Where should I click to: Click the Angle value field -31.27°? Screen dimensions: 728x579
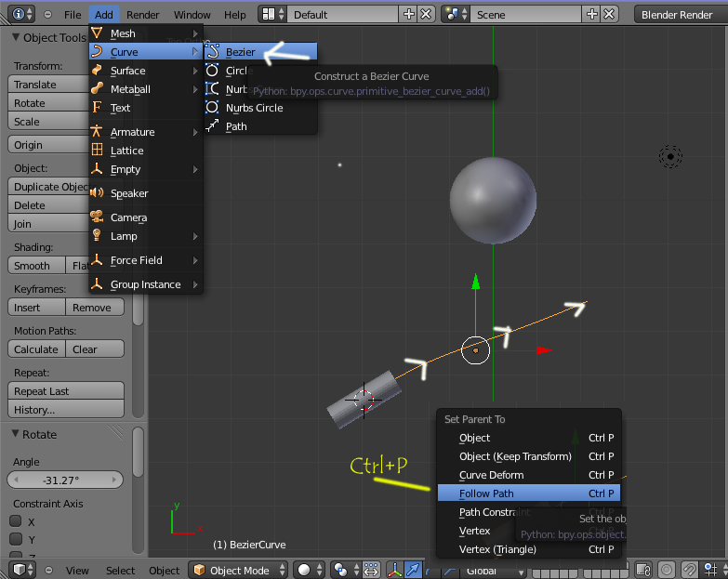(65, 480)
